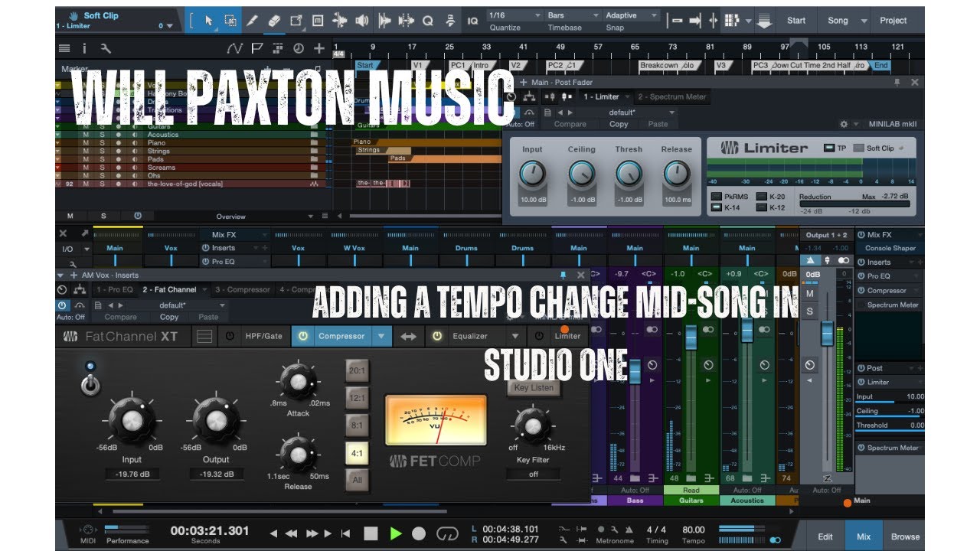Image resolution: width=980 pixels, height=551 pixels.
Task: Click the Quantize Q icon
Action: (x=428, y=21)
